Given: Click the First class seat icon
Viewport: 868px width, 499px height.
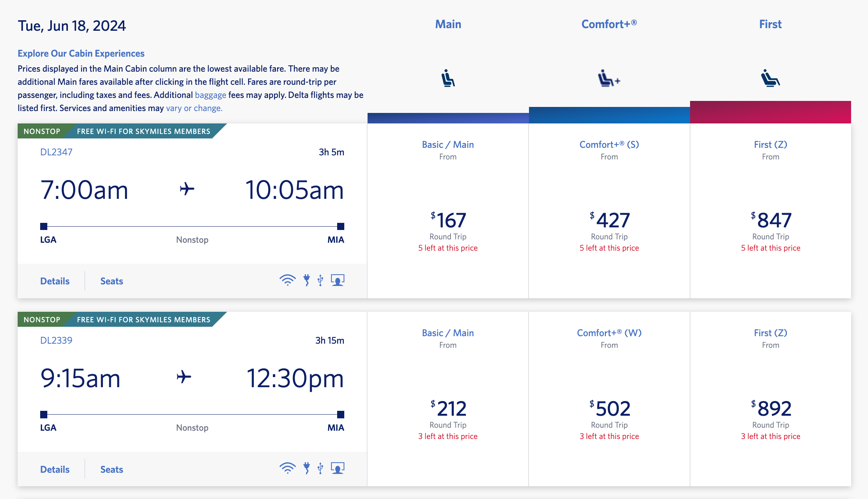Looking at the screenshot, I should point(770,78).
